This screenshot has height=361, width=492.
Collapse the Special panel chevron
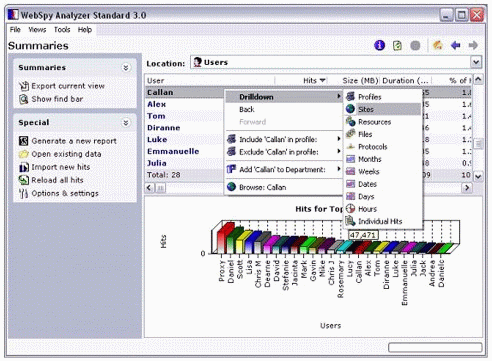126,123
